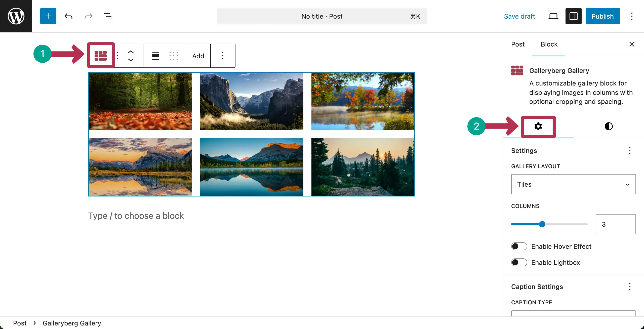Open the Gallery Layout Tiles dropdown
This screenshot has width=644, height=329.
[x=573, y=184]
